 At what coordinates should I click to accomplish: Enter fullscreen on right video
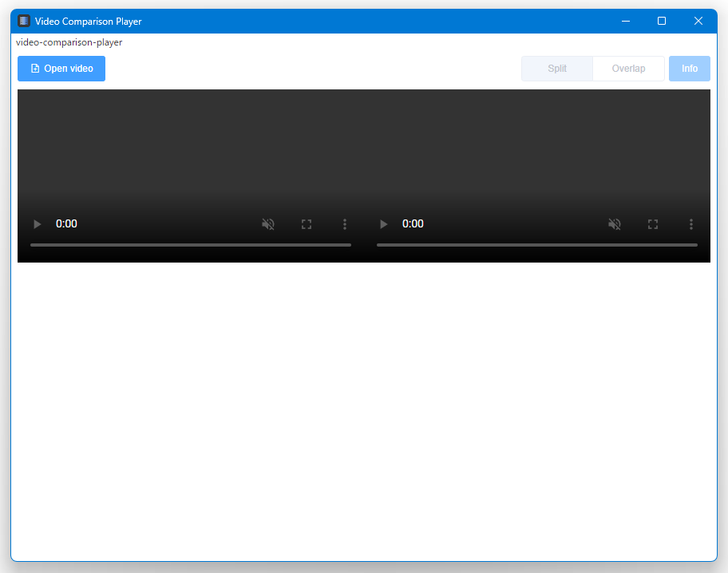(653, 224)
